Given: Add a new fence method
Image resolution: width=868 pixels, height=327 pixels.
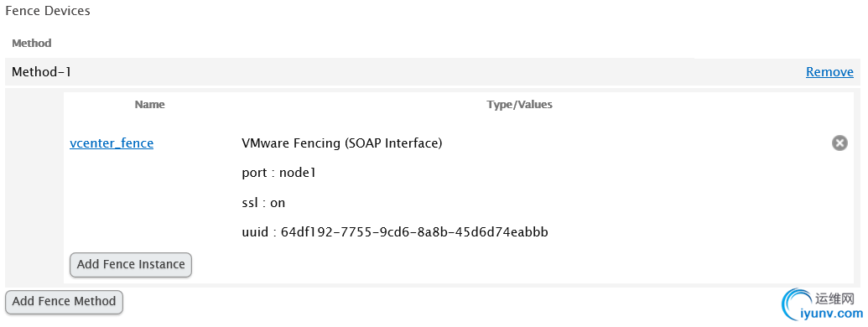Looking at the screenshot, I should coord(64,302).
